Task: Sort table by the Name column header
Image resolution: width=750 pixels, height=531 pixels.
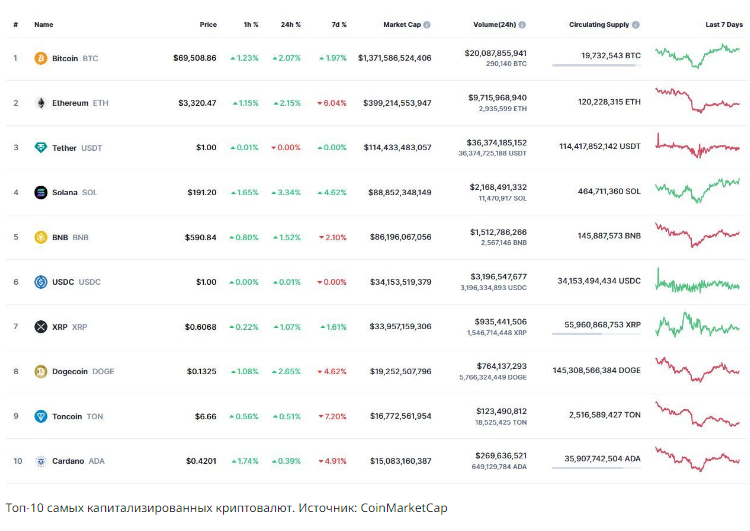Action: 44,25
